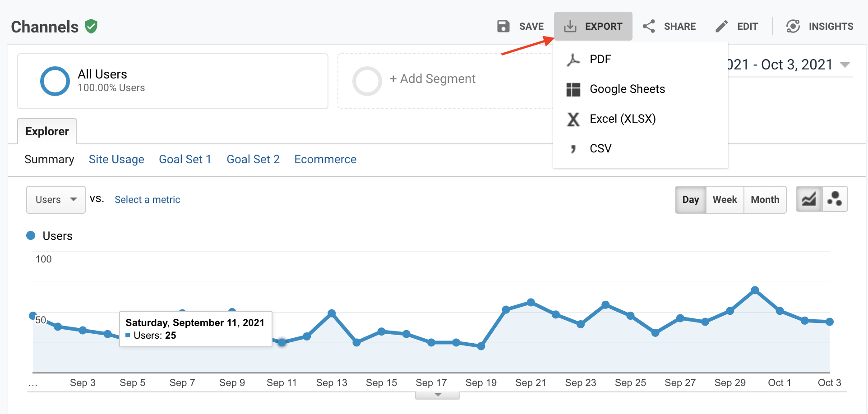
Task: Click the Edit pencil icon
Action: click(x=721, y=26)
